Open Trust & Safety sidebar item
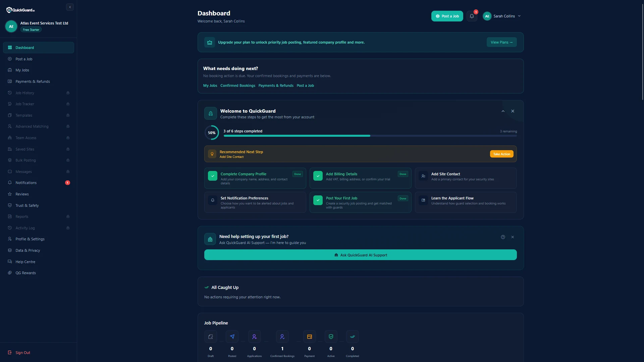 pos(39,205)
